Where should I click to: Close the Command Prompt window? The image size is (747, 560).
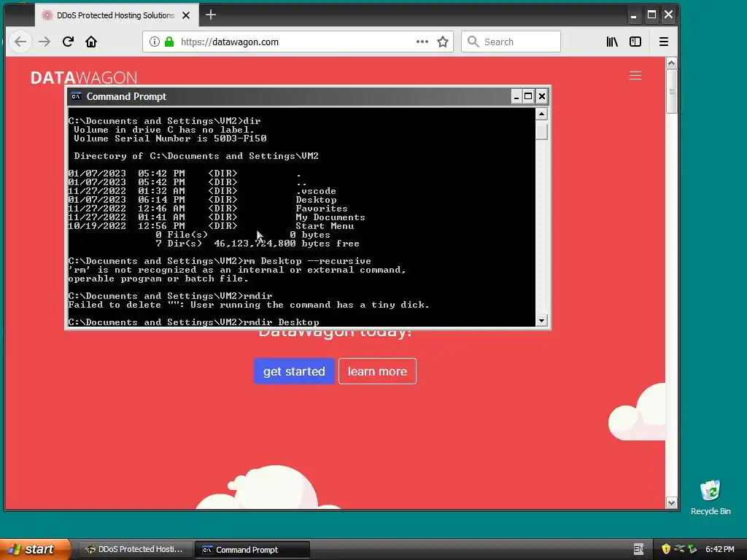(542, 97)
